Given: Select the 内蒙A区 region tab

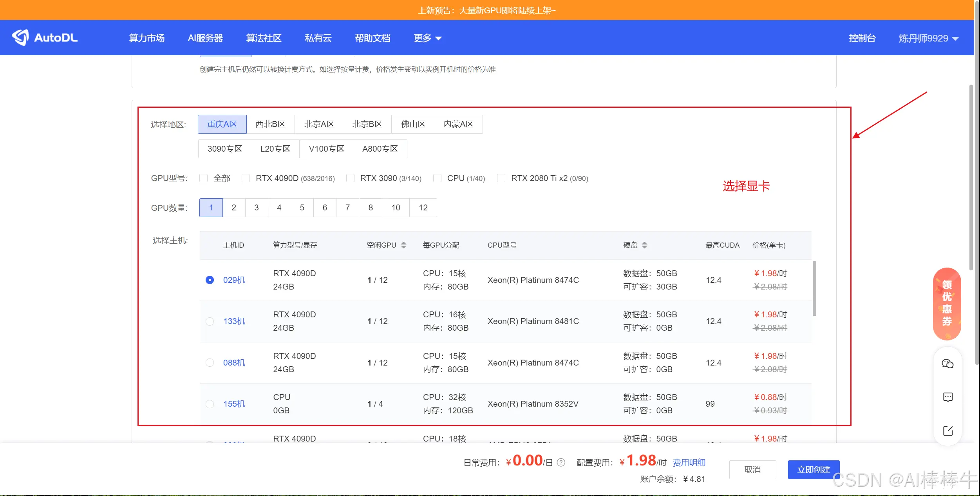Looking at the screenshot, I should coord(458,124).
